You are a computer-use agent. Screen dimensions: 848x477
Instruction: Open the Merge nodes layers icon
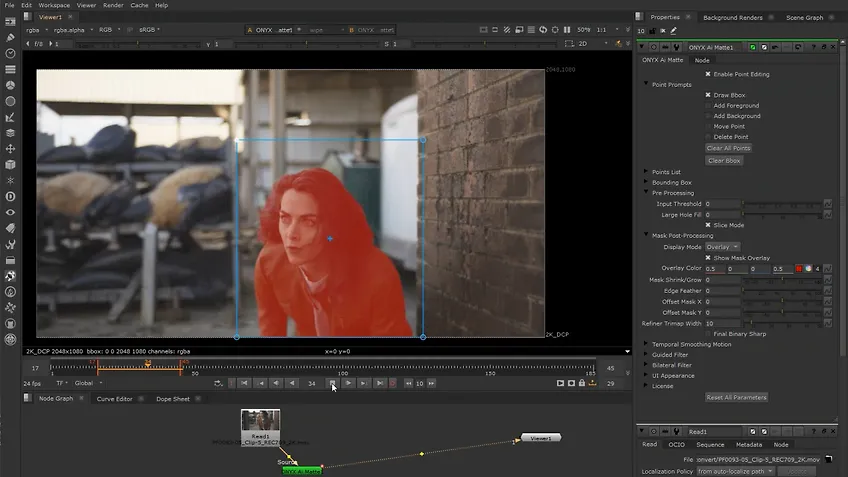[x=10, y=133]
